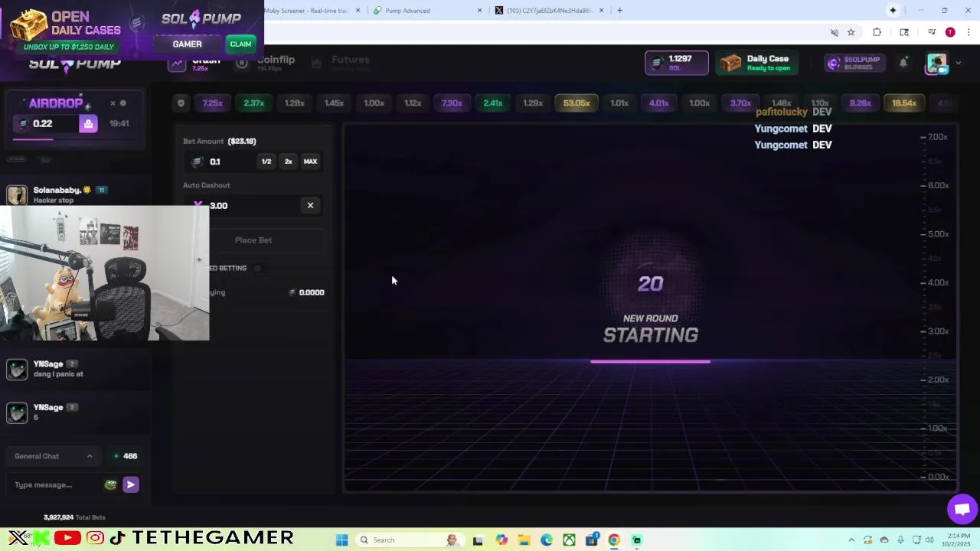Open the Pepe emoji picker
The width and height of the screenshot is (980, 551).
coord(111,484)
